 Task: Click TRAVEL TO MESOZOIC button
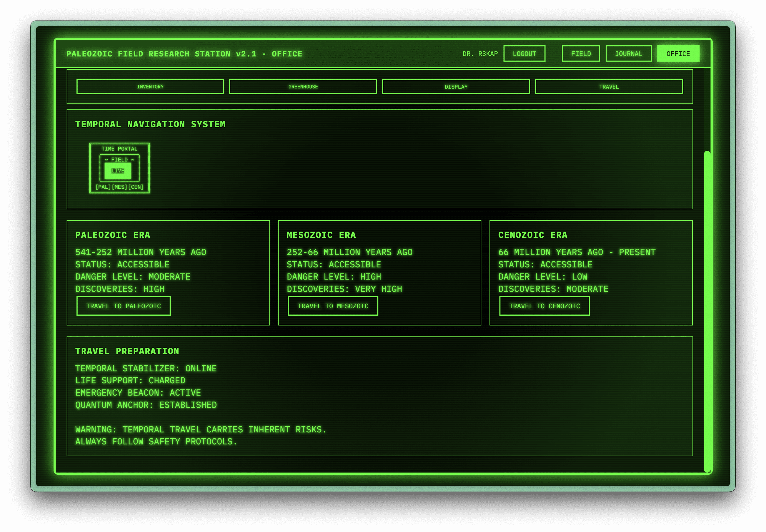pyautogui.click(x=333, y=306)
